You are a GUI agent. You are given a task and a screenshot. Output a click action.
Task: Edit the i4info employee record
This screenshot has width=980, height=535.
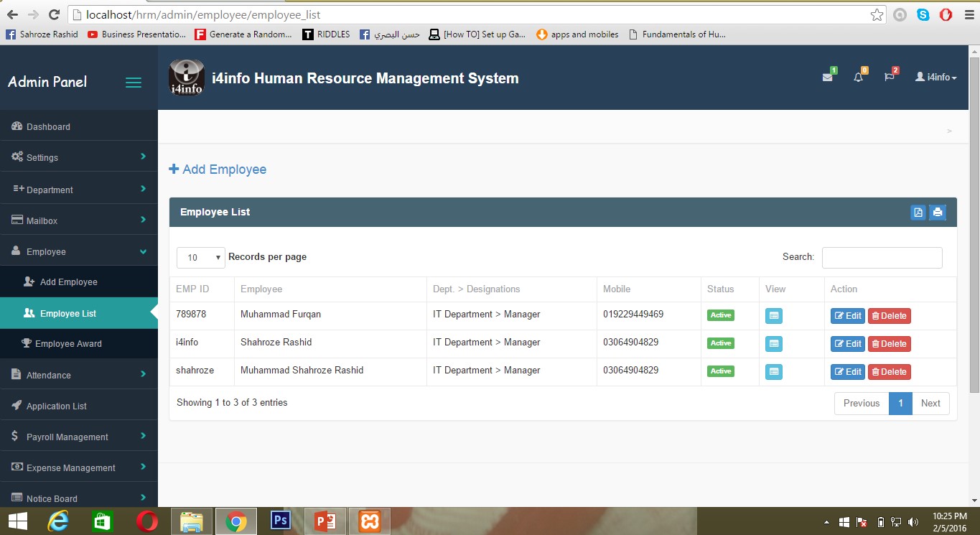847,343
